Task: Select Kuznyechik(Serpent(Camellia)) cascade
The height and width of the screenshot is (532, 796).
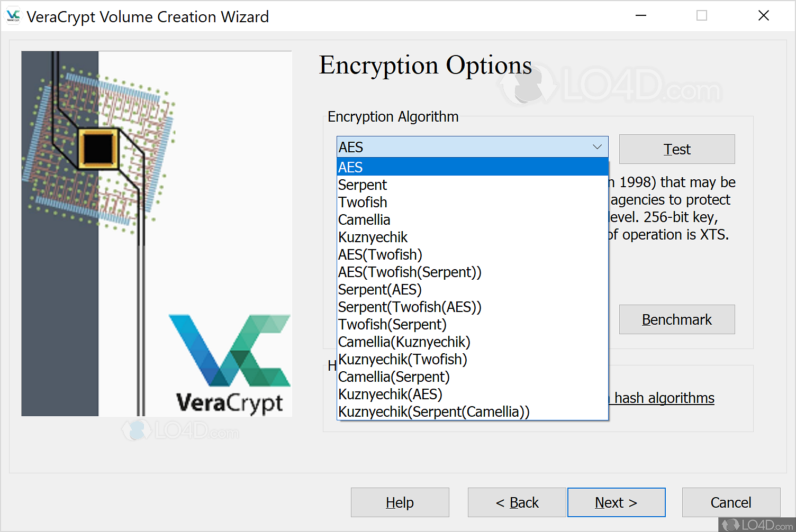Action: coord(433,412)
